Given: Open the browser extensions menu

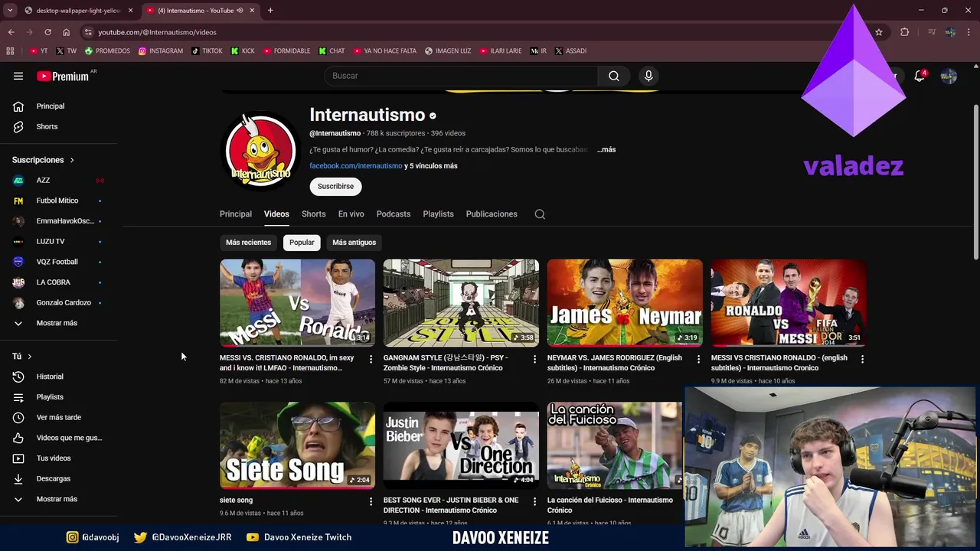Looking at the screenshot, I should tap(905, 32).
